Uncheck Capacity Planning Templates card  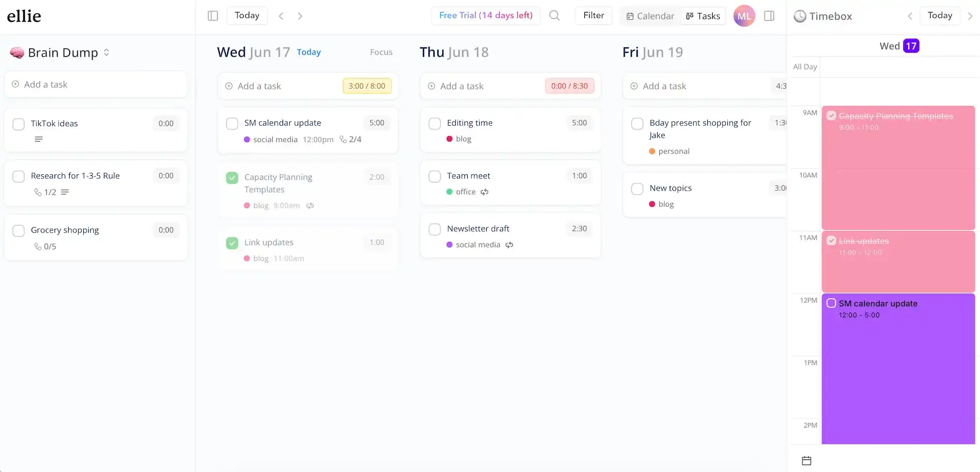[232, 177]
